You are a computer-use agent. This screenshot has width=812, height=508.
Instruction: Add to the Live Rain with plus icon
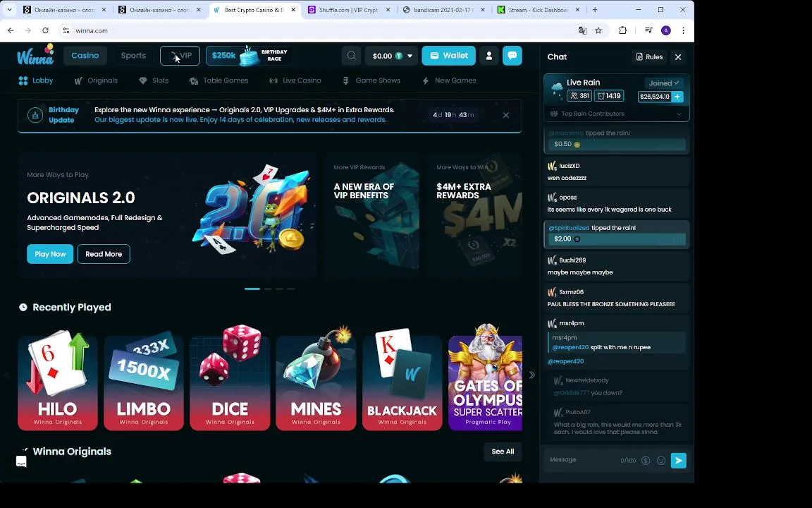[x=677, y=97]
